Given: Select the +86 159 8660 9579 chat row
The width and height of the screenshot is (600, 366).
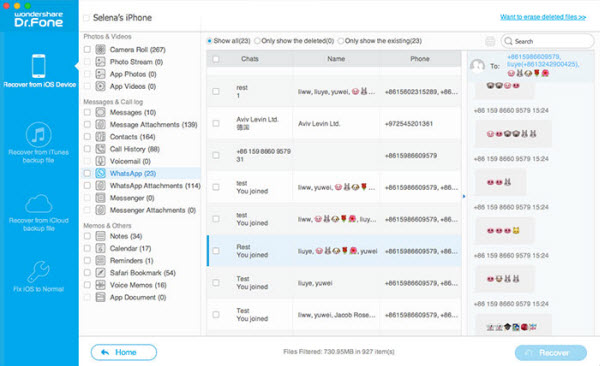Looking at the screenshot, I should (x=334, y=155).
